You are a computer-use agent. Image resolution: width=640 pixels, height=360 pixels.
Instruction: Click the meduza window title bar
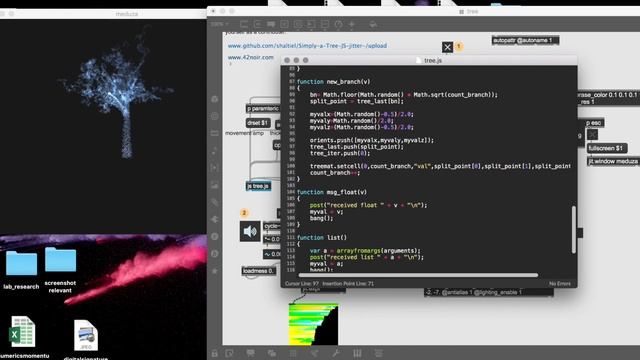103,13
